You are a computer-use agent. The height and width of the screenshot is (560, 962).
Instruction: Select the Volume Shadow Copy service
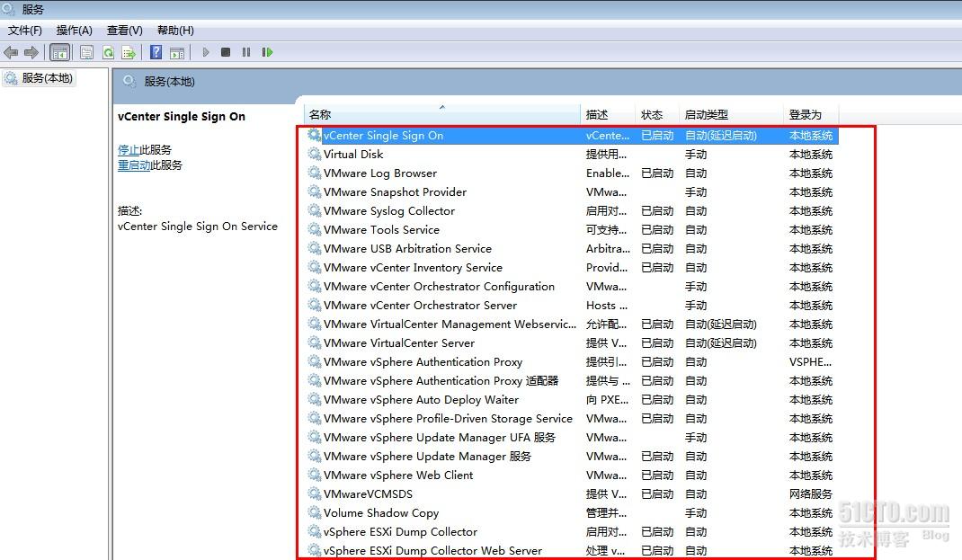pos(572,513)
